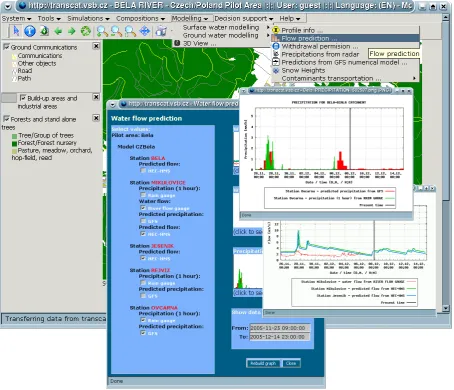Close the Ground Communications layer group
The height and width of the screenshot is (390, 454).
[x=96, y=46]
